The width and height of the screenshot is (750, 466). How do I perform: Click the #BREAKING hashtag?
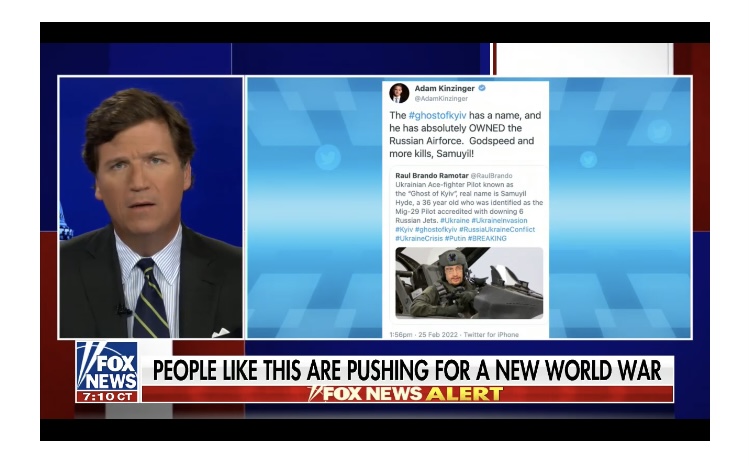(487, 238)
